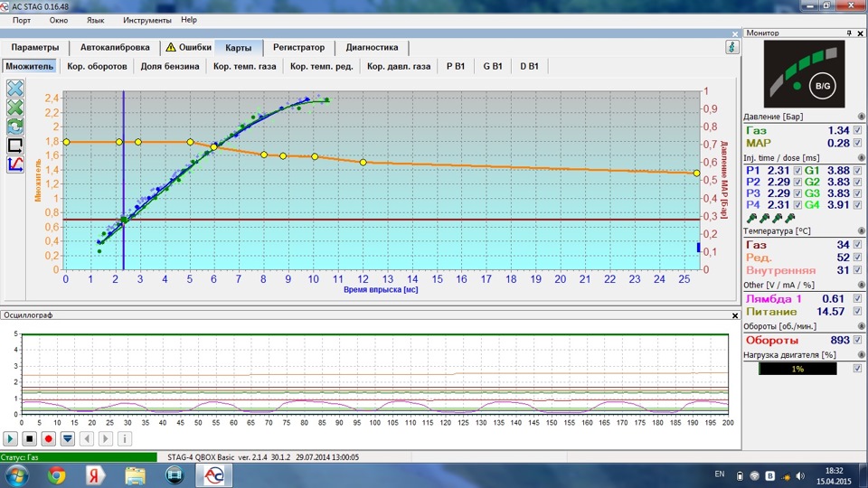
Task: Toggle the Обороты checkbox
Action: pyautogui.click(x=857, y=341)
